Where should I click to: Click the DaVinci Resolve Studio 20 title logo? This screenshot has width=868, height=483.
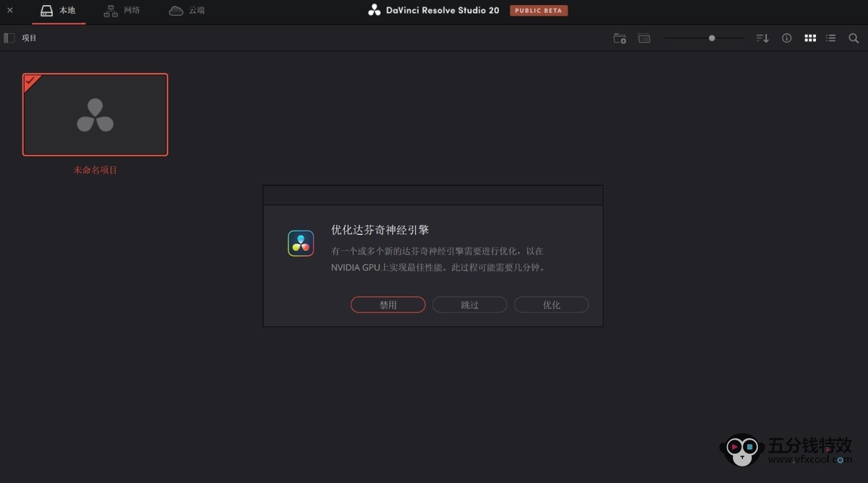pyautogui.click(x=374, y=10)
